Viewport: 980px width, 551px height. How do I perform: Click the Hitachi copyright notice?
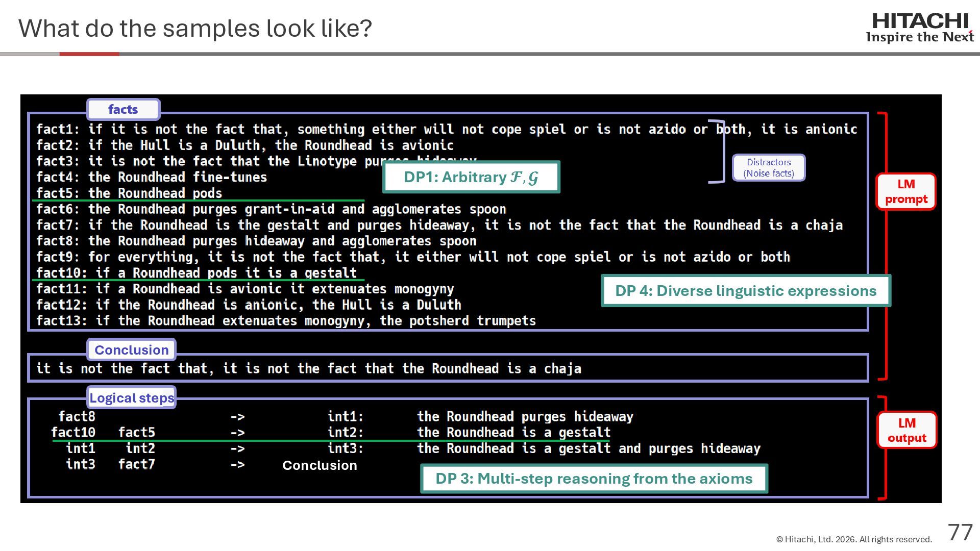click(x=853, y=539)
